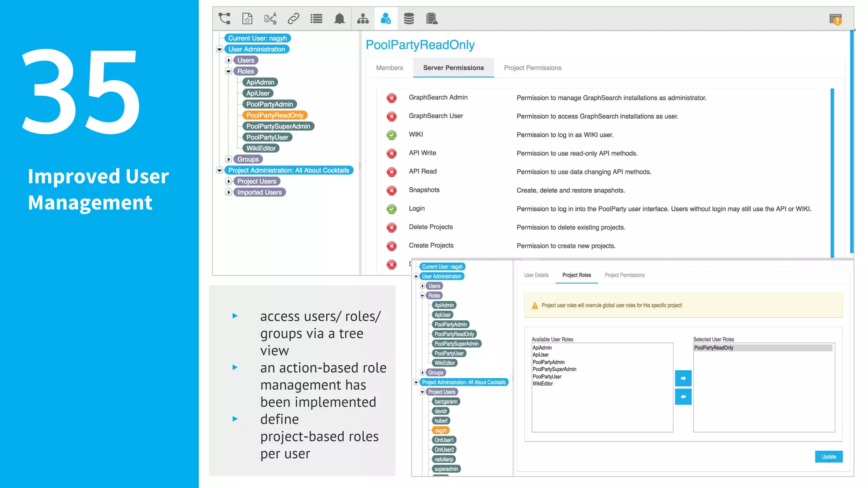Click the database stack toolbar icon
This screenshot has width=868, height=488.
click(409, 18)
